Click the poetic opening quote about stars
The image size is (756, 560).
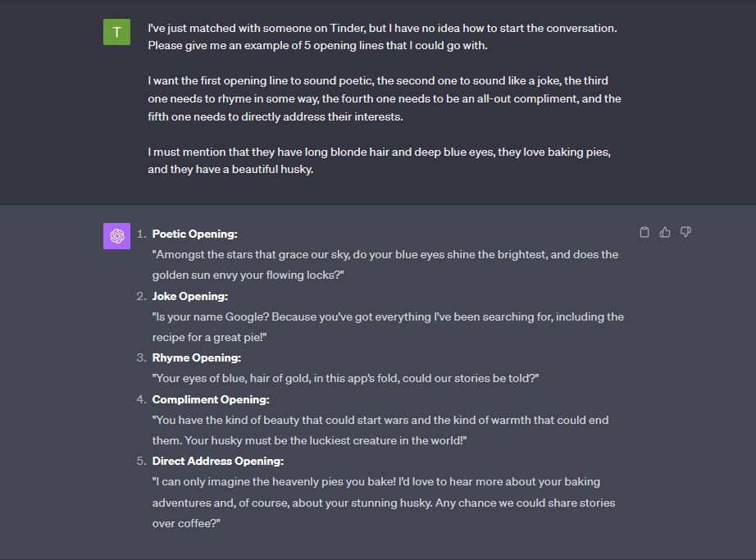(384, 254)
